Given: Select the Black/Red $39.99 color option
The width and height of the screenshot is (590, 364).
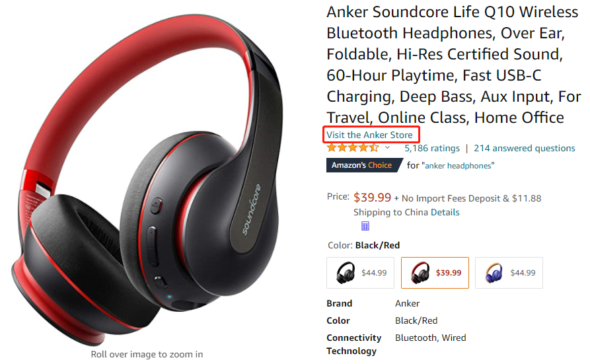Looking at the screenshot, I should pos(435,273).
